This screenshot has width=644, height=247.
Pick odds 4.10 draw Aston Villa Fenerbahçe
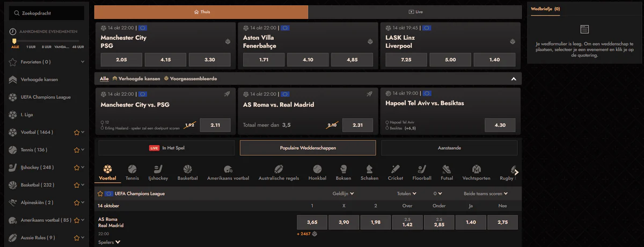[x=308, y=60]
